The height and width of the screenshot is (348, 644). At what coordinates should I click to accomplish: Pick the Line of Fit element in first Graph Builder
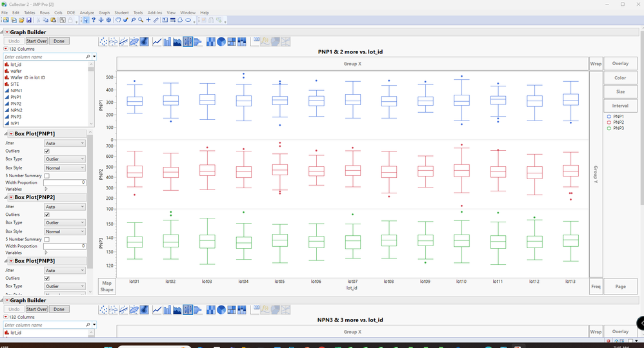(124, 41)
